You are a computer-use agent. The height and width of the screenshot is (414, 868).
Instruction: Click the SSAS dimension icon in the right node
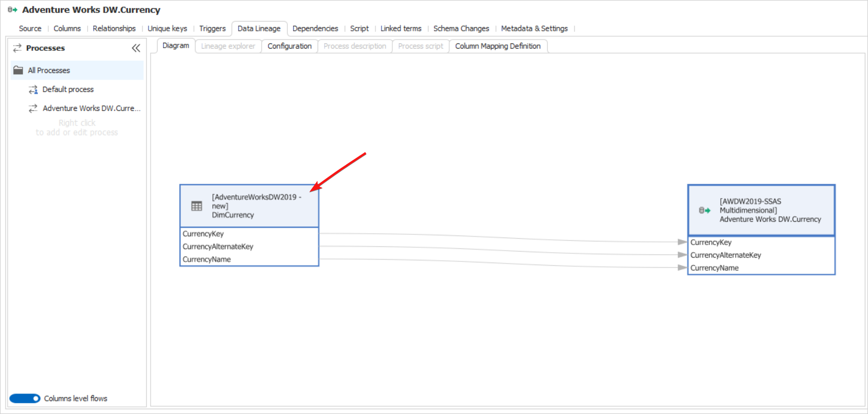tap(704, 211)
